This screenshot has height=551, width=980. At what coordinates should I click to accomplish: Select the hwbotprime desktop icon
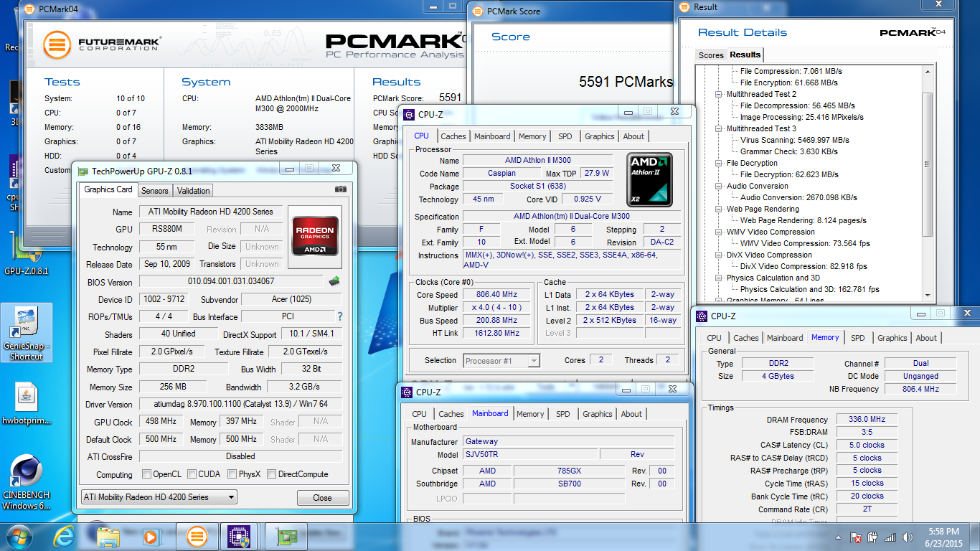coord(26,404)
